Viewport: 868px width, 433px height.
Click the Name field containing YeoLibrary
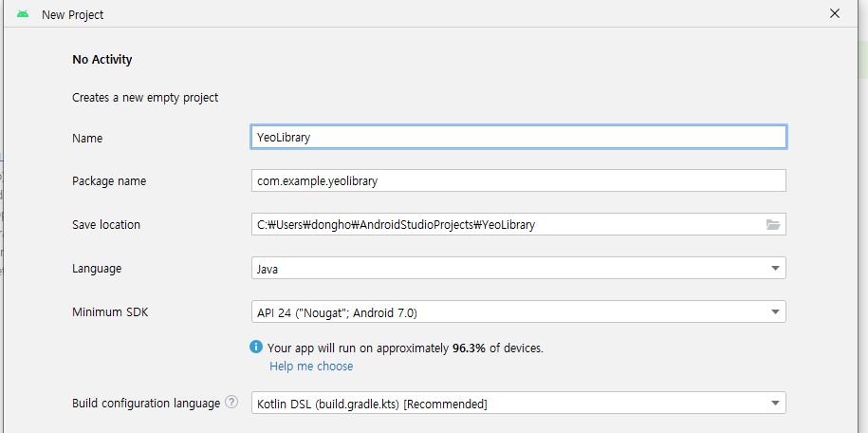click(x=519, y=138)
